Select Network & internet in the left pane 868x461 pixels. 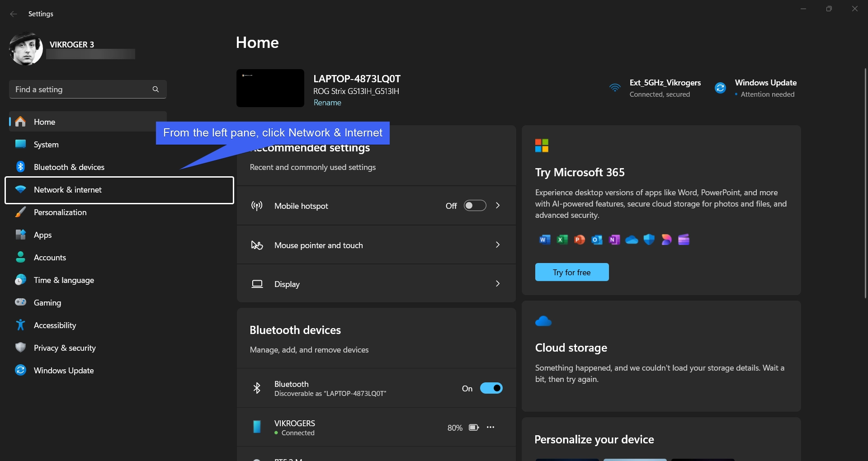point(119,190)
